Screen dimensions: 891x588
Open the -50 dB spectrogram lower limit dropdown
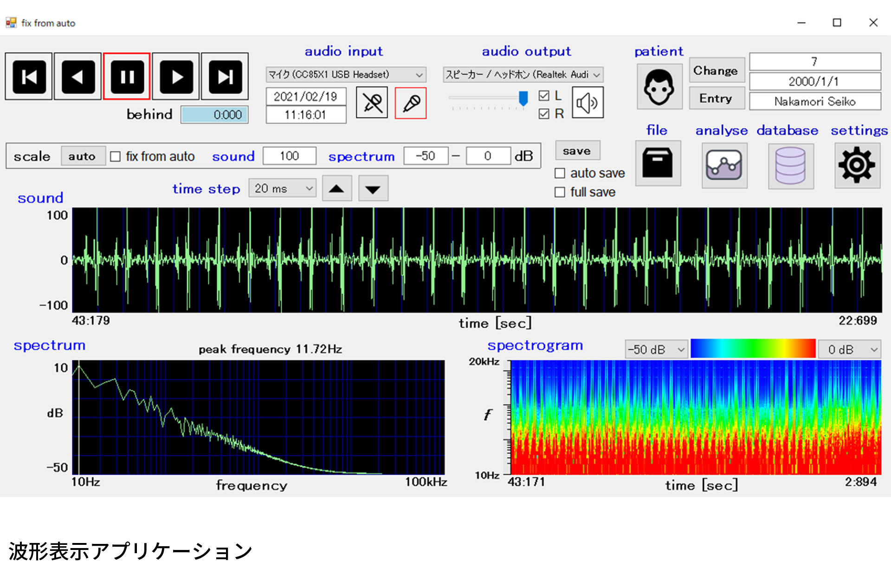tap(656, 349)
